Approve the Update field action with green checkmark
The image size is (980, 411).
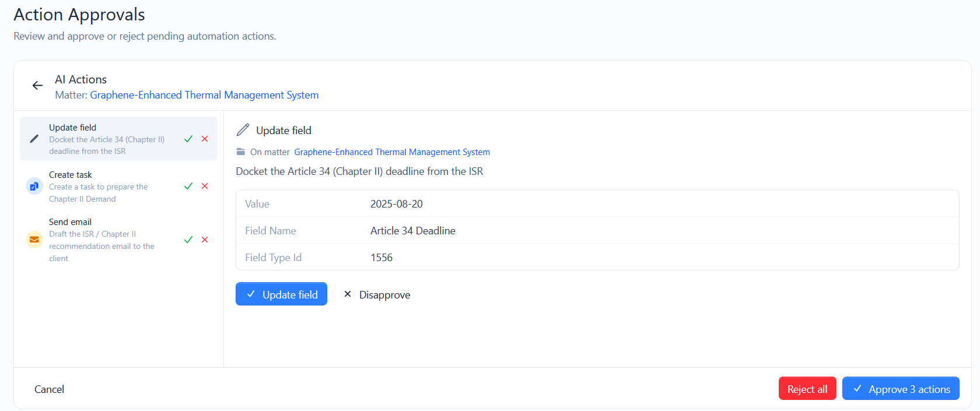click(188, 139)
